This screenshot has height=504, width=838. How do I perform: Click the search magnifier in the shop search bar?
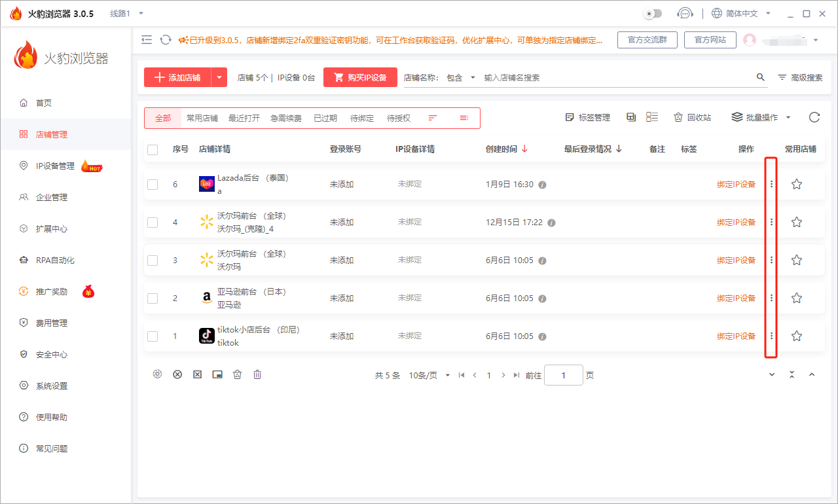click(760, 77)
